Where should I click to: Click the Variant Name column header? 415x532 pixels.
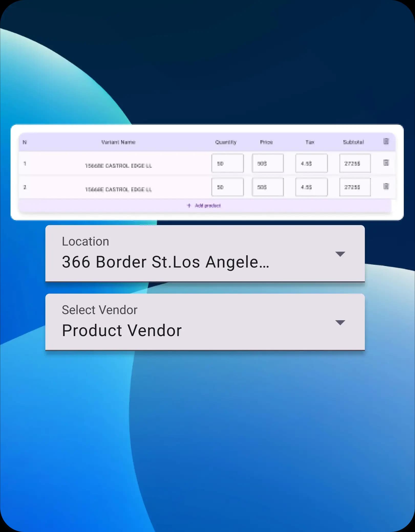[x=118, y=142]
